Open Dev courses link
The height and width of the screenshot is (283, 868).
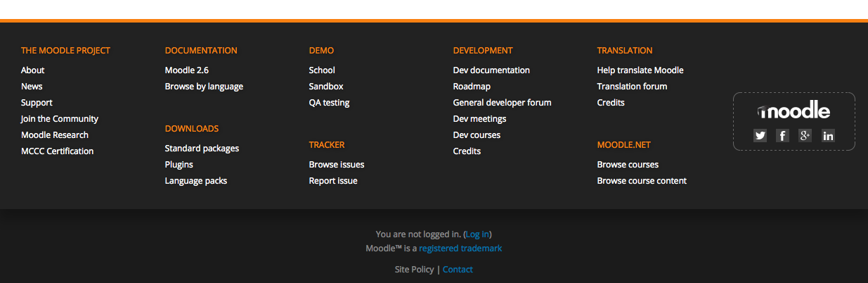(477, 135)
